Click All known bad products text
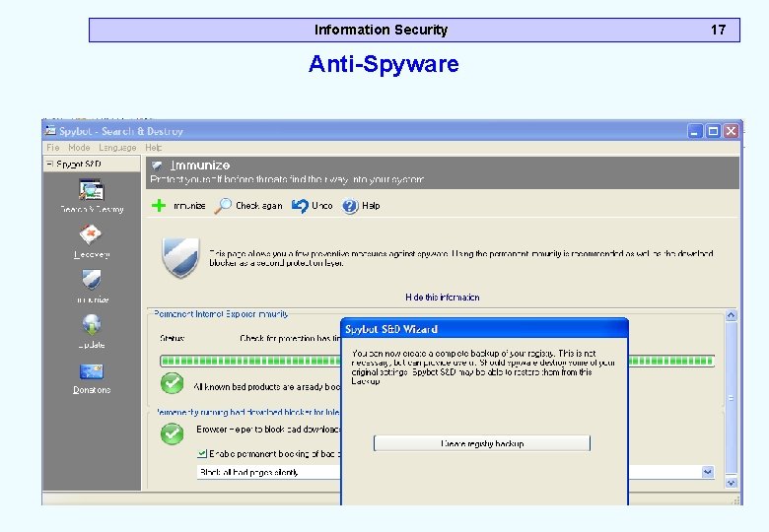The image size is (769, 532). pyautogui.click(x=267, y=387)
